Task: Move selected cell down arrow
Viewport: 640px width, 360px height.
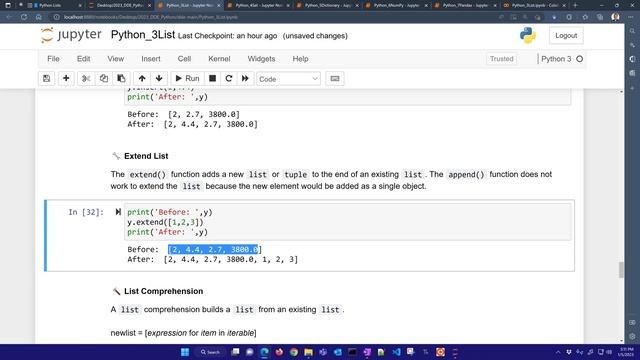Action: tap(159, 78)
